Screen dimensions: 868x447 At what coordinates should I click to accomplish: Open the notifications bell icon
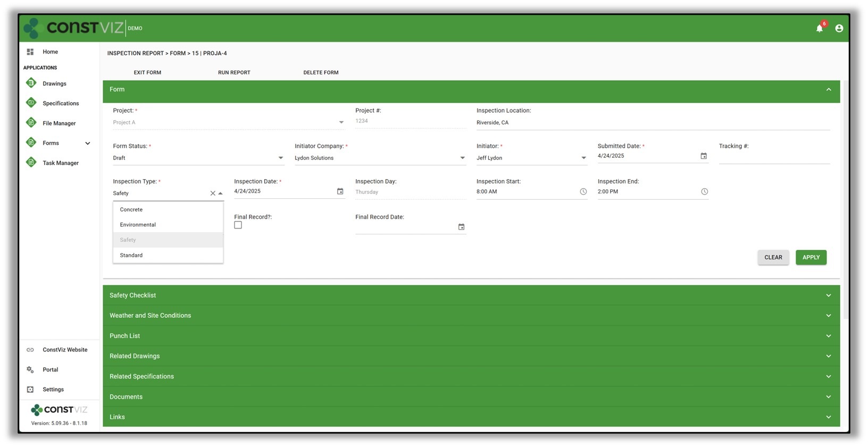819,29
